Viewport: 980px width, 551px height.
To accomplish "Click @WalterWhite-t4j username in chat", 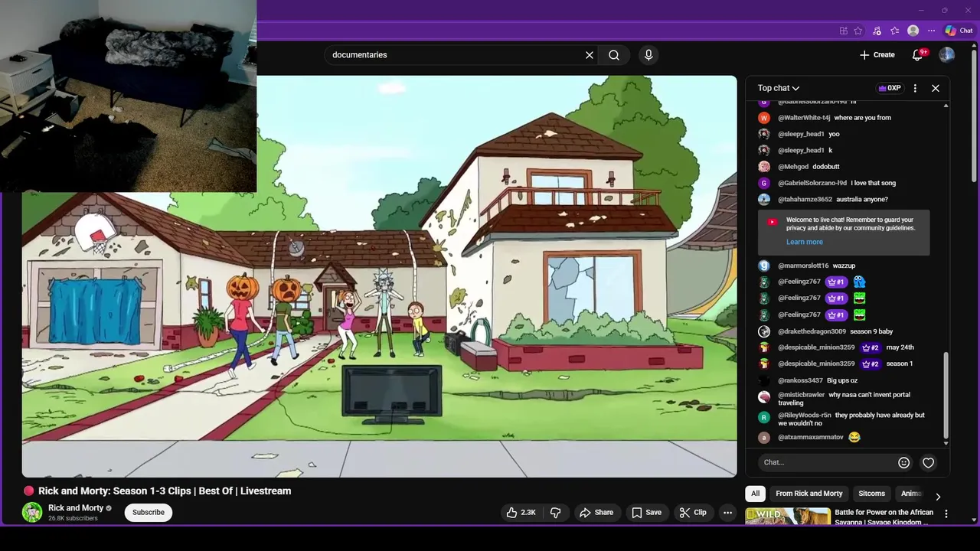I will pyautogui.click(x=804, y=118).
